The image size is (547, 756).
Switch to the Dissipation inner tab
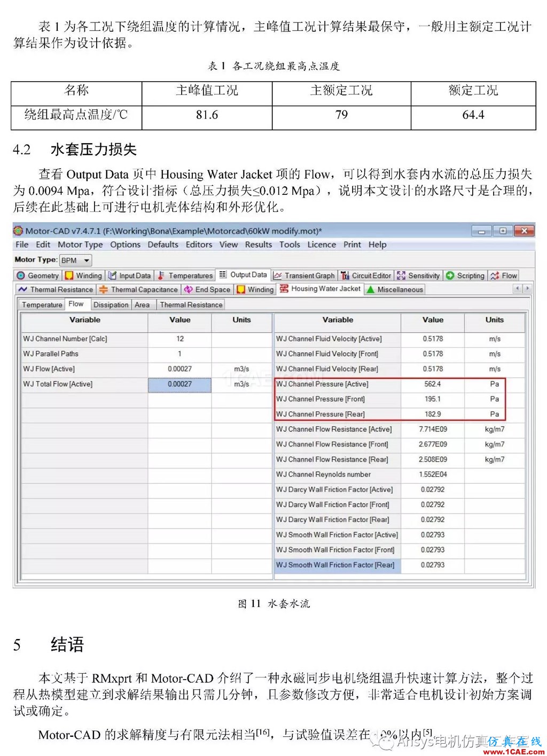(111, 305)
